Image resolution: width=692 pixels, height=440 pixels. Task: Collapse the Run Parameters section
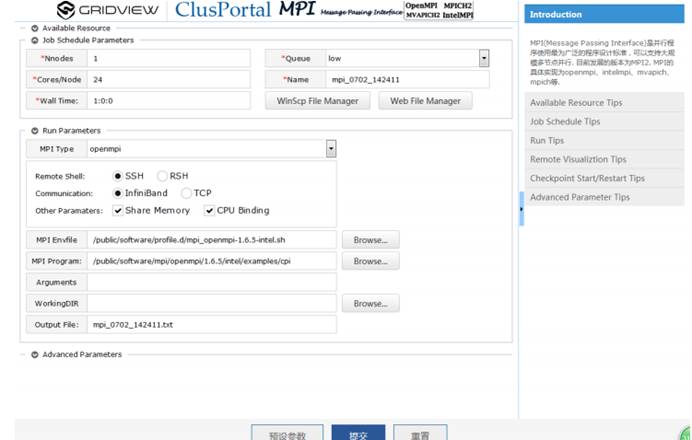[34, 131]
